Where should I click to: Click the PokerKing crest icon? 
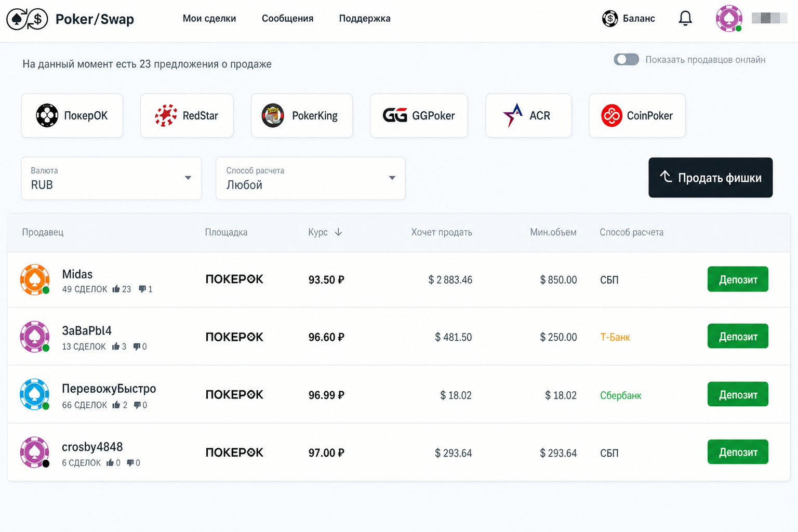[273, 115]
